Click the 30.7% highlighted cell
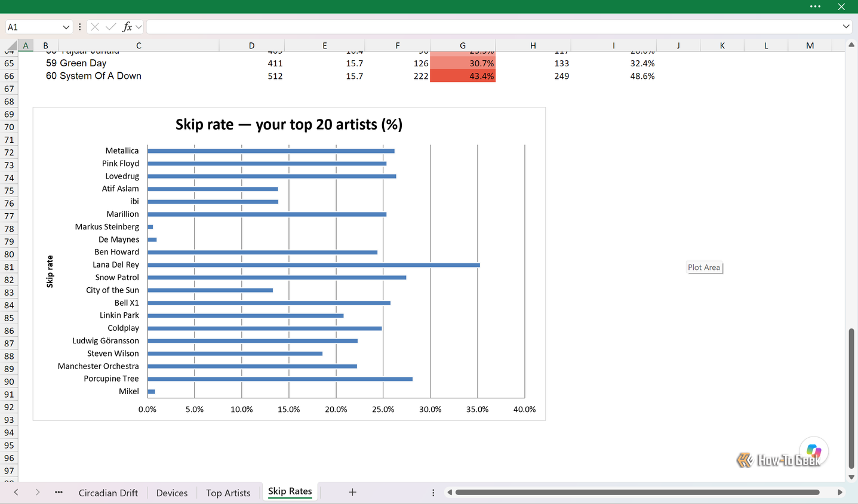This screenshot has height=504, width=858. pos(463,63)
